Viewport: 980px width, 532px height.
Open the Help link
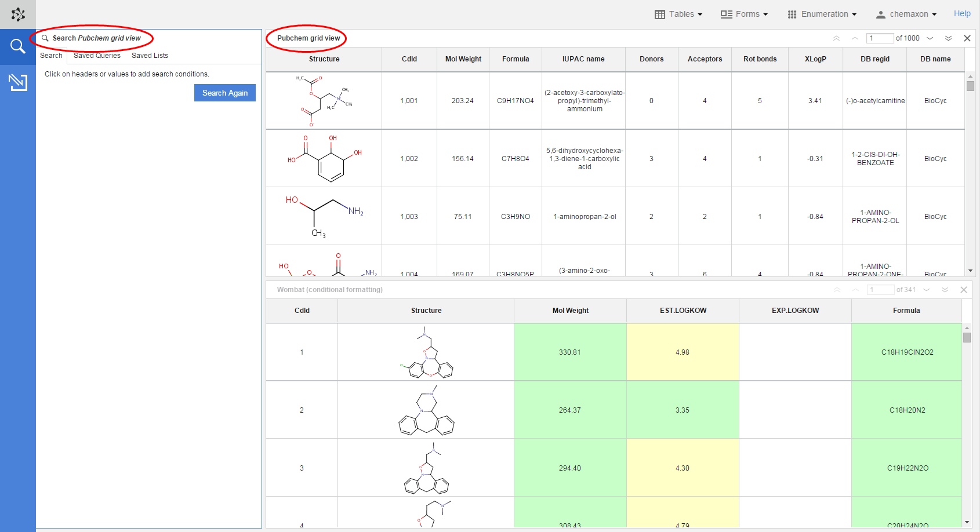(962, 13)
